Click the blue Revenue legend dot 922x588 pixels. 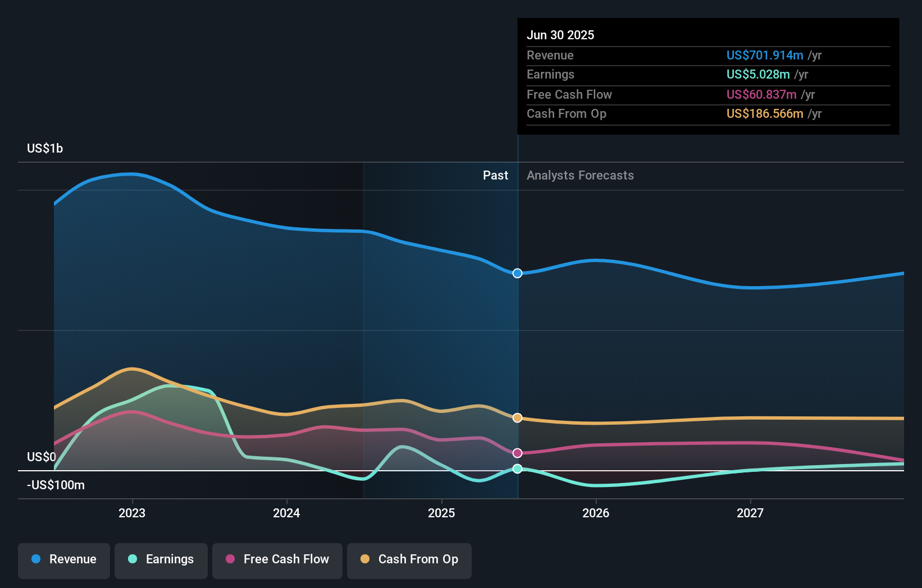[x=36, y=559]
